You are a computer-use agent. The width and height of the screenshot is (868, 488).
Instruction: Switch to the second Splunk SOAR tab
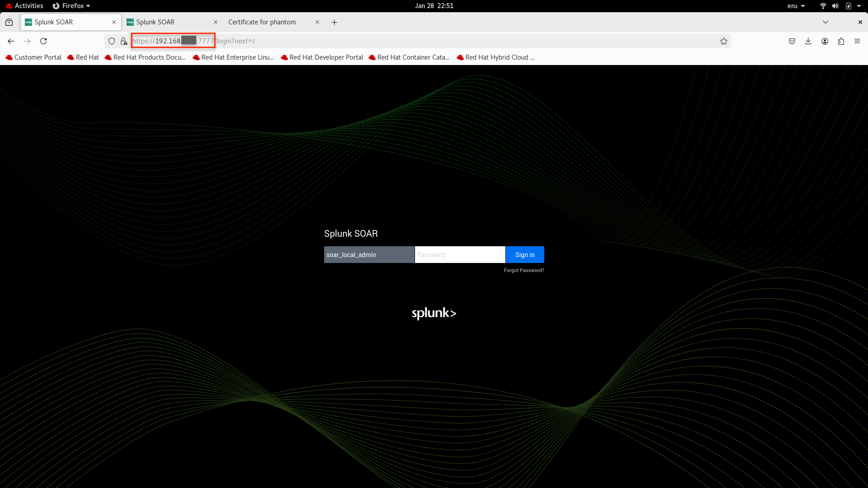[156, 22]
